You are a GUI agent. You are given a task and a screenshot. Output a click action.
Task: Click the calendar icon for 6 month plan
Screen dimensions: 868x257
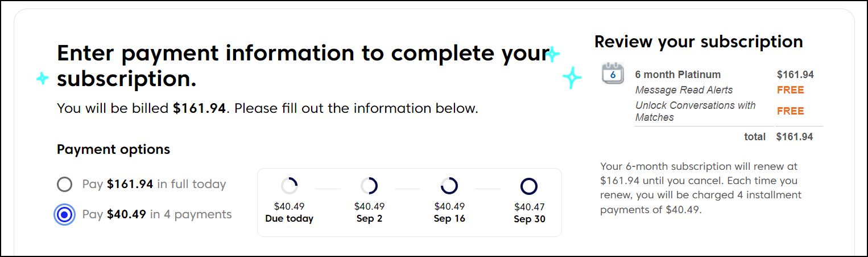coord(613,74)
